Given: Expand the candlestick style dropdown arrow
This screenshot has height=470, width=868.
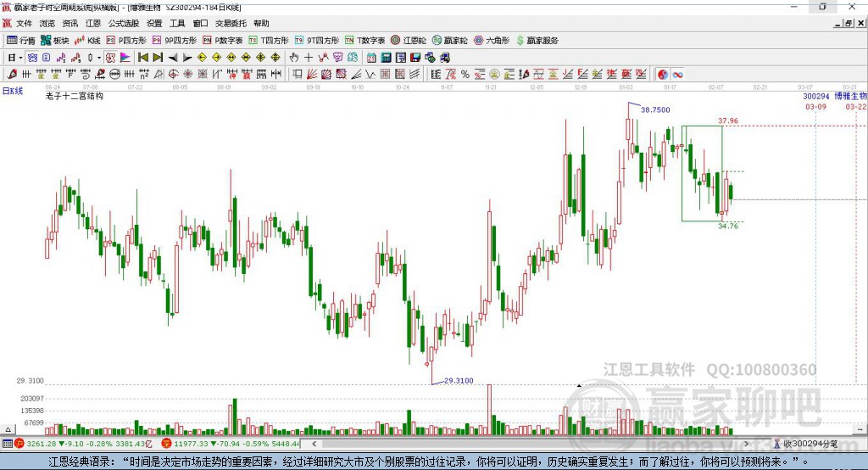Looking at the screenshot, I should [x=99, y=58].
